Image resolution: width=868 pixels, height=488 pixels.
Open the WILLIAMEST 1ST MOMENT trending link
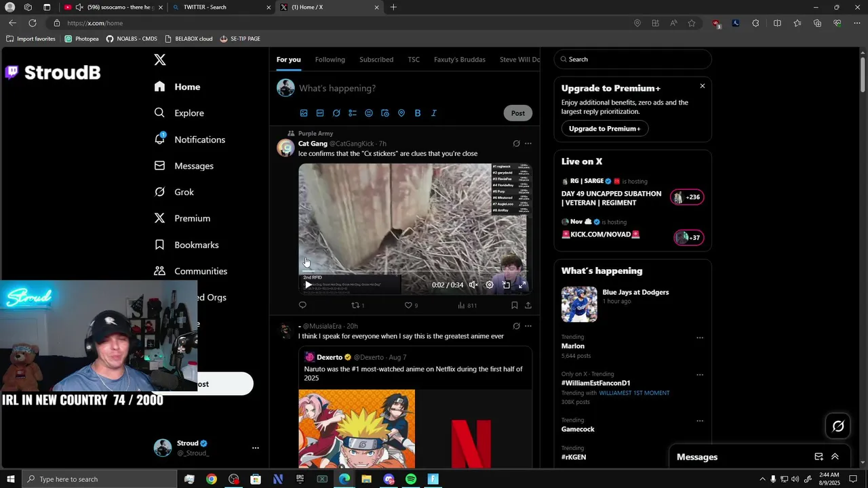(x=634, y=393)
